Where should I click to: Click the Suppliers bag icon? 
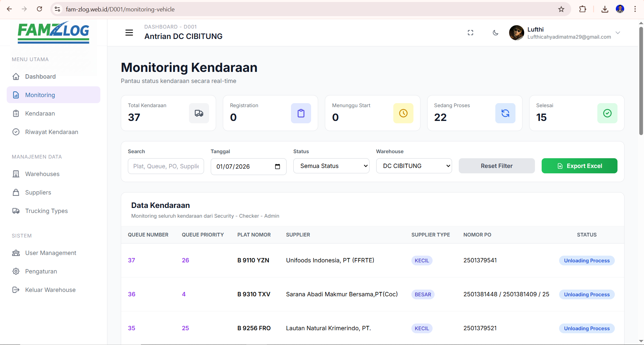[16, 192]
